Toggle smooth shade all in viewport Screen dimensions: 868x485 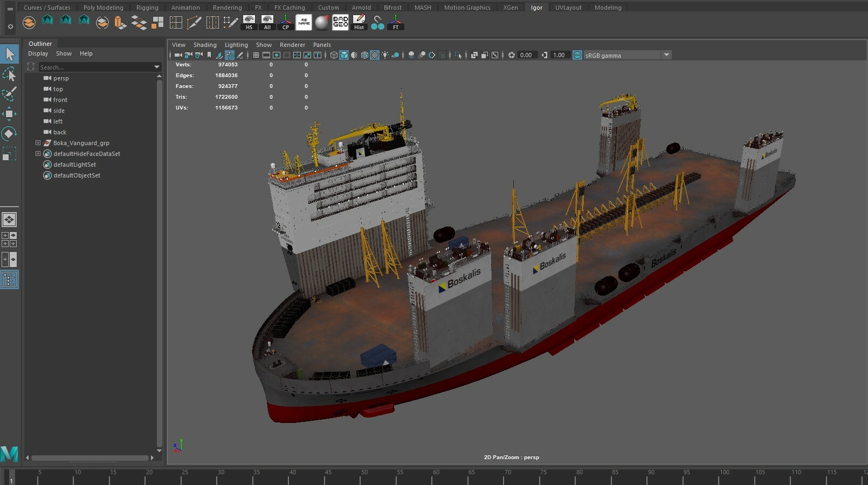coord(344,55)
